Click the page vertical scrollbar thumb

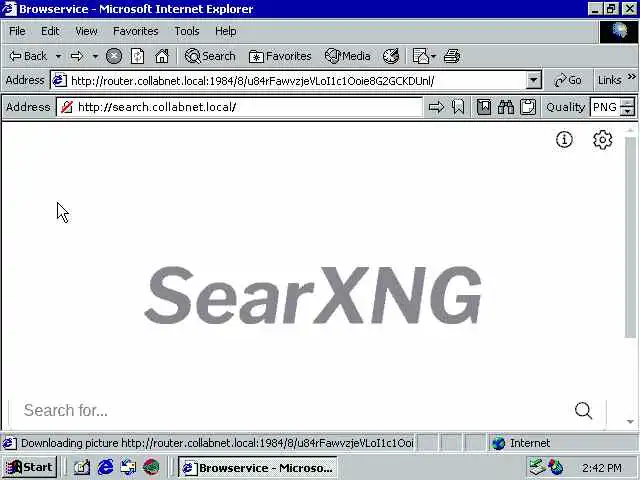[630, 238]
